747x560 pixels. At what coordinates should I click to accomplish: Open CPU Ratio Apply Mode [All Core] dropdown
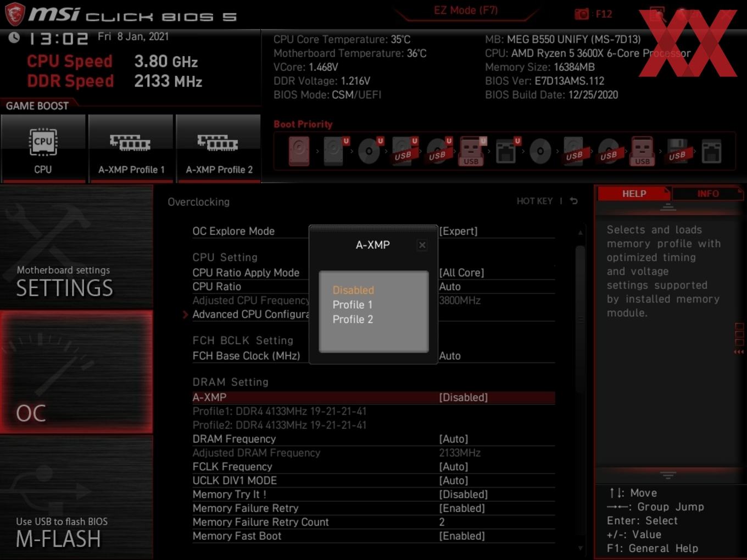click(461, 272)
